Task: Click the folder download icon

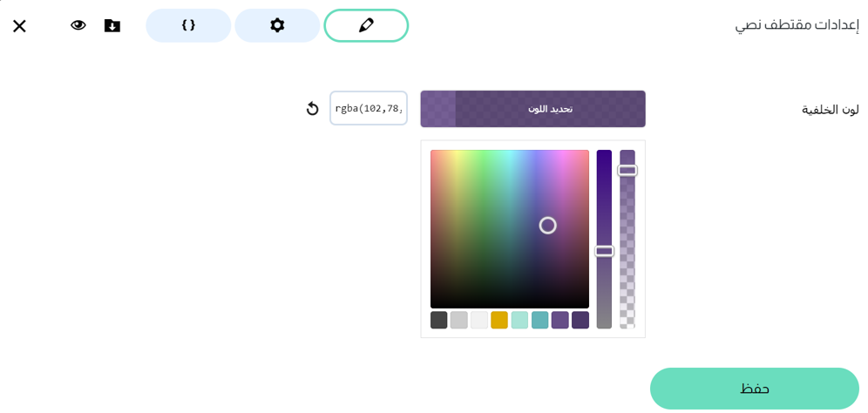Action: click(x=112, y=25)
